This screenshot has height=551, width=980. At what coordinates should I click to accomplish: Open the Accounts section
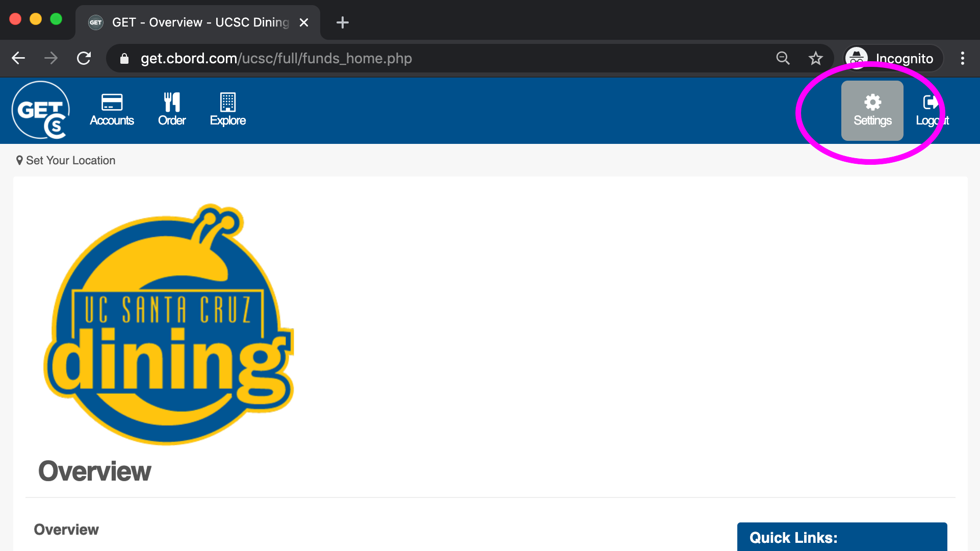point(112,110)
